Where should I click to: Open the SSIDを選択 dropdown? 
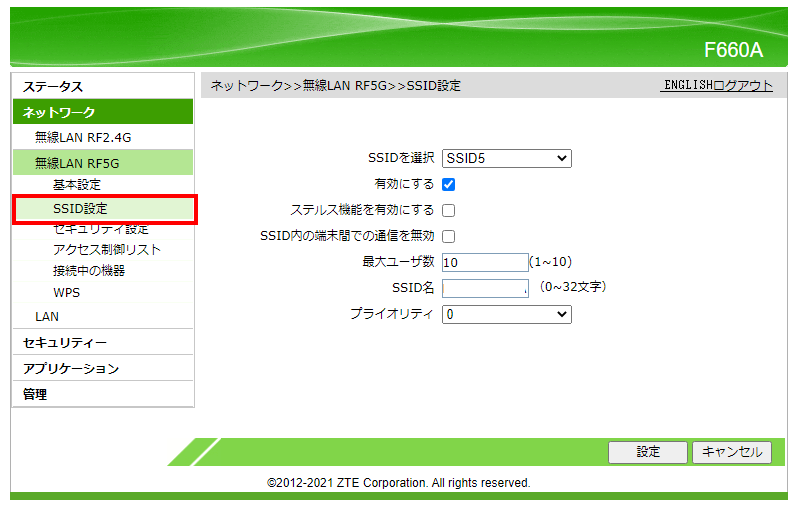coord(507,158)
